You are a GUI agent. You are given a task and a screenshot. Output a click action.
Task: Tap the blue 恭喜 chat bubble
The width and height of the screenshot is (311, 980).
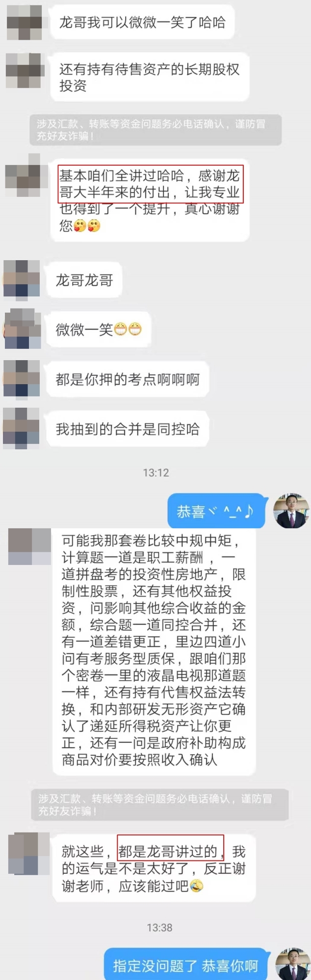tap(218, 511)
